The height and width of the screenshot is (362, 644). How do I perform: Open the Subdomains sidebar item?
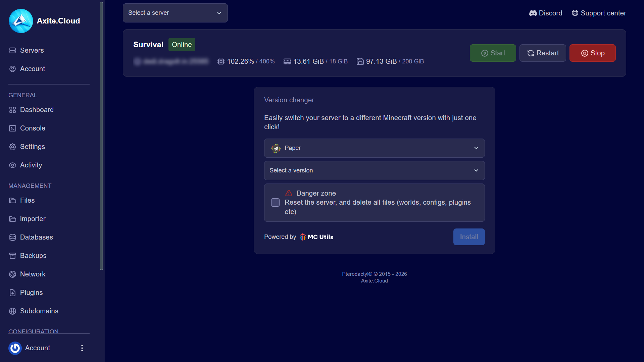click(x=39, y=311)
